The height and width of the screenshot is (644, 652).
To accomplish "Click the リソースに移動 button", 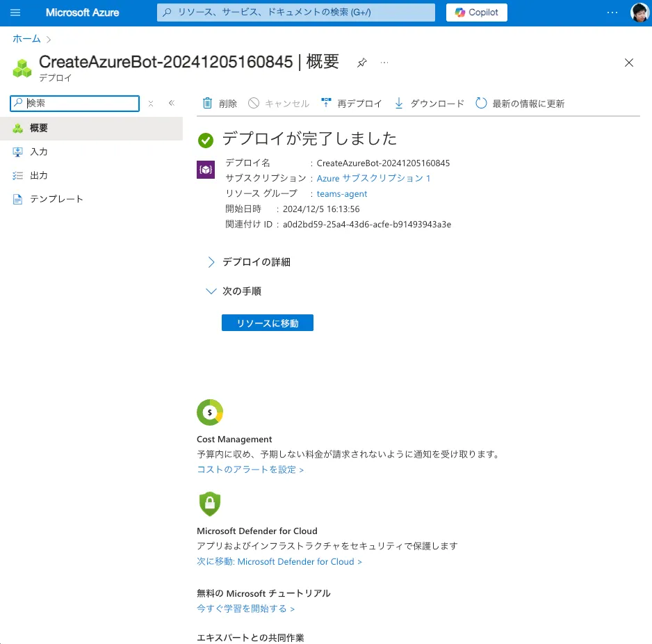I will (x=268, y=323).
